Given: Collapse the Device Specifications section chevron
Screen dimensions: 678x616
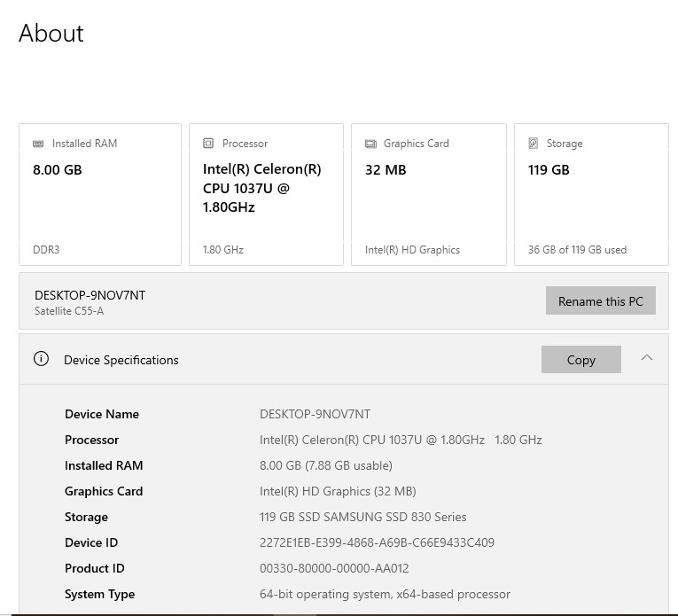Looking at the screenshot, I should point(646,358).
